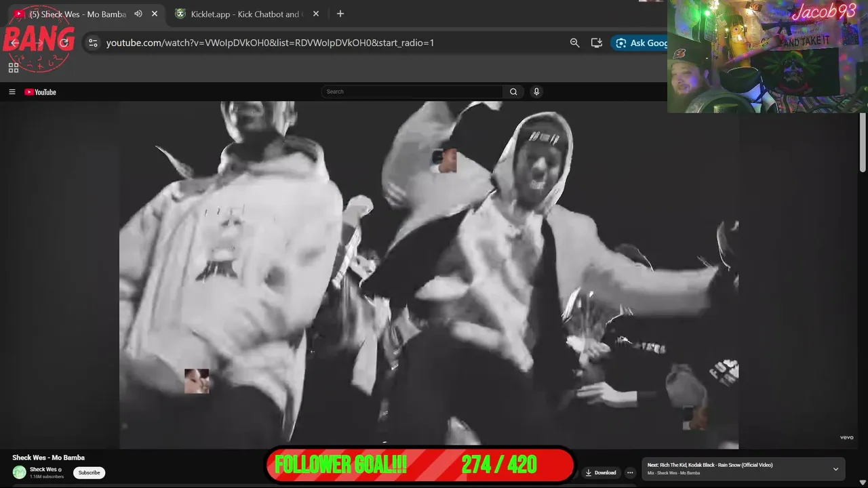Open the apps grid in bookmarks bar
Viewport: 868px width, 488px height.
tap(14, 68)
